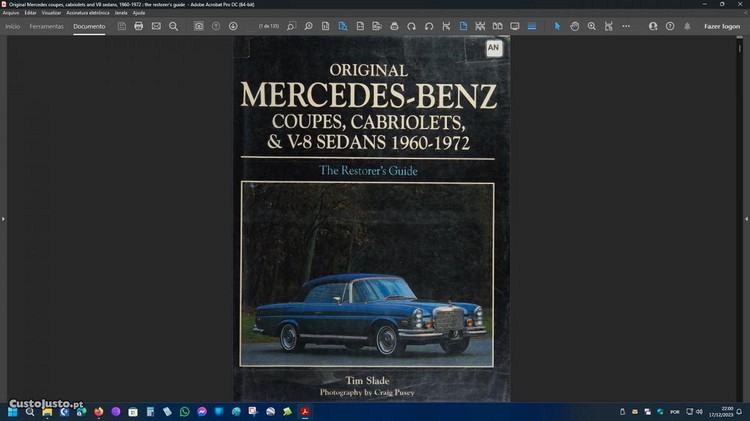The width and height of the screenshot is (750, 421).
Task: Save the document with the floppy icon
Action: click(x=122, y=26)
